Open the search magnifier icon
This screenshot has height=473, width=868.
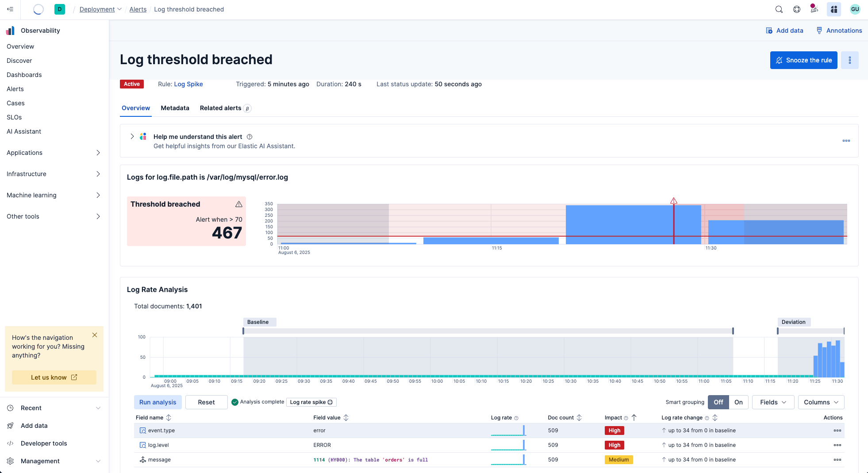779,9
